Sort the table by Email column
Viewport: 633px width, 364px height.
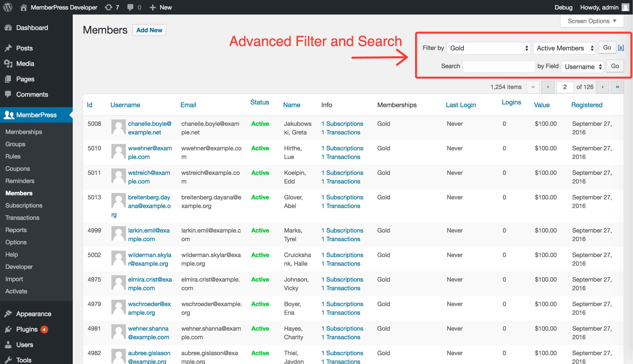[188, 105]
